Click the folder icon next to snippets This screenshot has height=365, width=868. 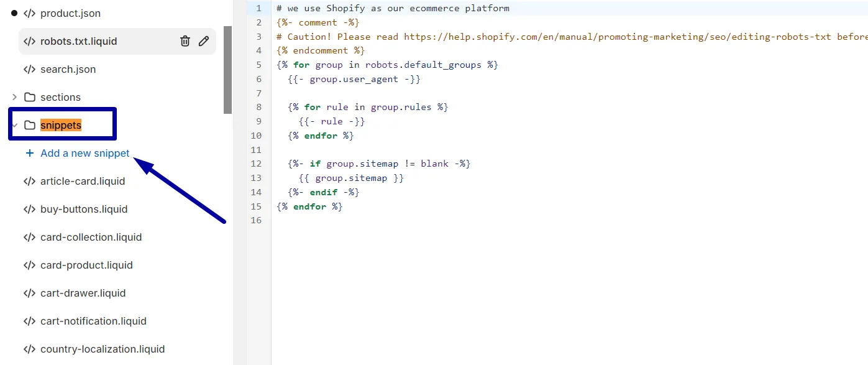point(29,125)
